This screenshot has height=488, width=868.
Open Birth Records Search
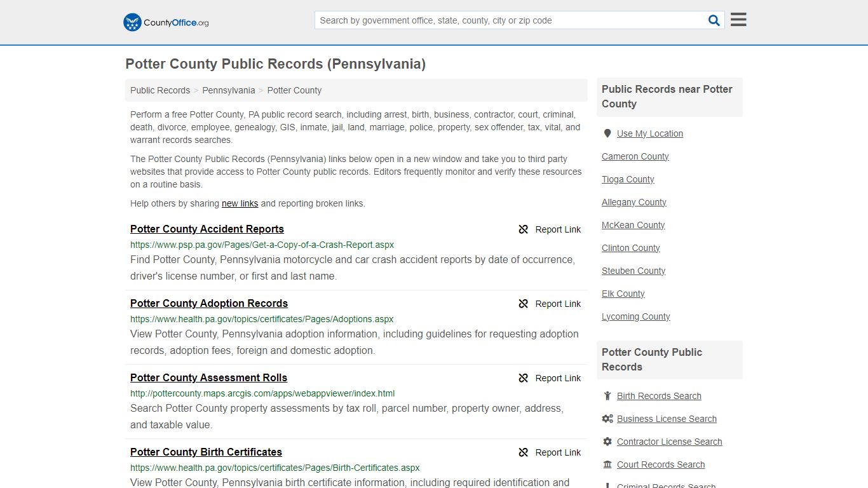coord(659,396)
